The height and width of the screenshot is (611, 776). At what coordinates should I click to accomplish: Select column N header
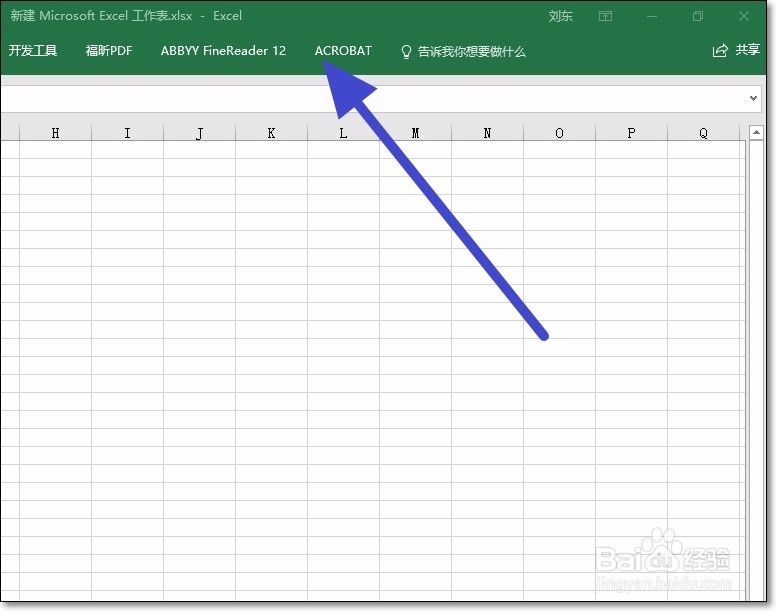coord(487,133)
